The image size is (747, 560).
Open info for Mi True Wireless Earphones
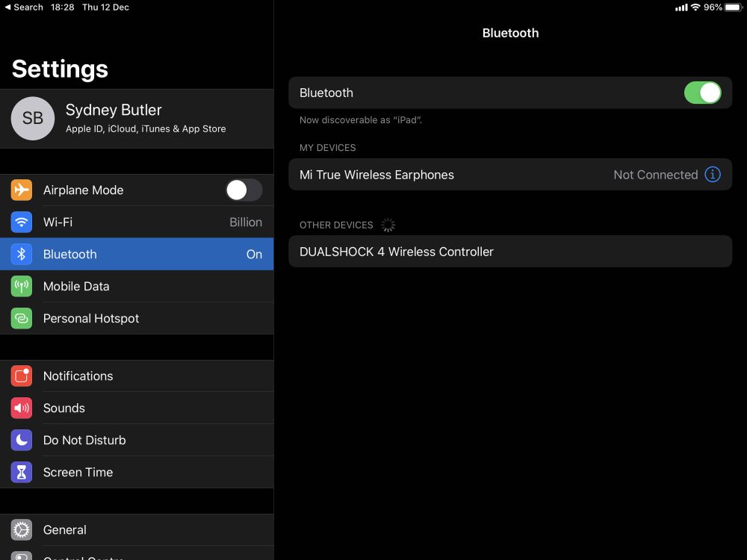(x=713, y=175)
